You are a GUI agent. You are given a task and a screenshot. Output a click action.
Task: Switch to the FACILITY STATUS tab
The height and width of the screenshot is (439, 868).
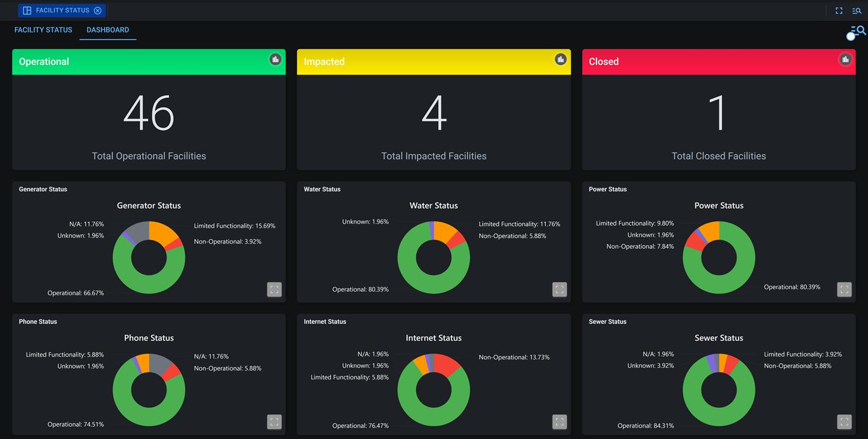pos(43,29)
